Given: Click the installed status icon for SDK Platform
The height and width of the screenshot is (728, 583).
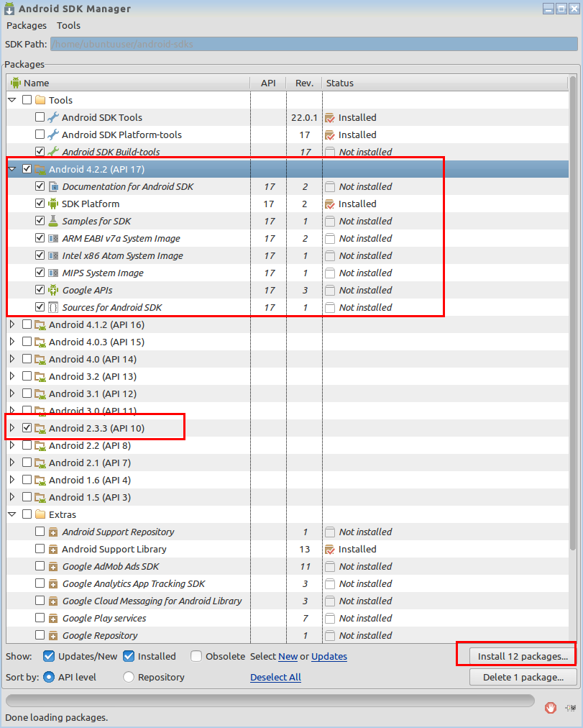Looking at the screenshot, I should 330,204.
